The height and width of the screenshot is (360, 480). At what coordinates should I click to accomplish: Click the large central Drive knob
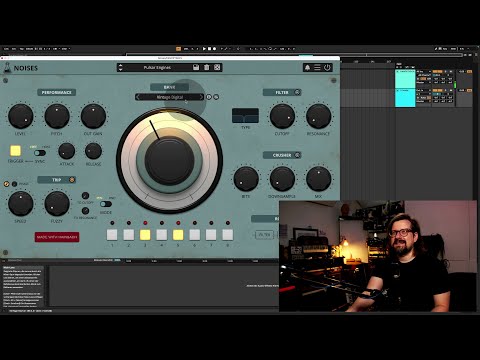tap(169, 160)
